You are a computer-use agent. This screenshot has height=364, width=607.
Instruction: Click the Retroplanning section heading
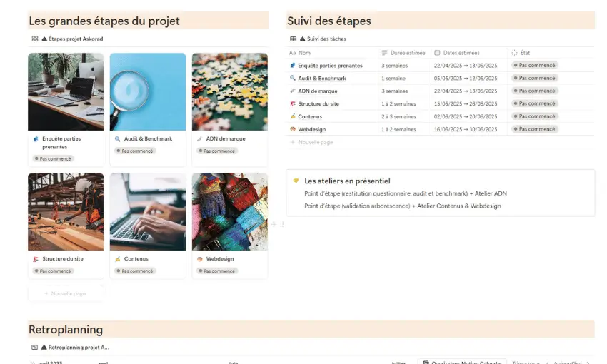[x=66, y=330]
